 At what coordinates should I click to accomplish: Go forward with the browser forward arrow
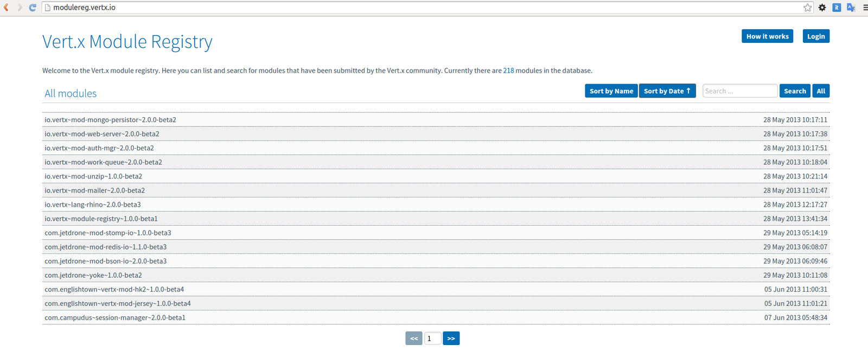20,8
